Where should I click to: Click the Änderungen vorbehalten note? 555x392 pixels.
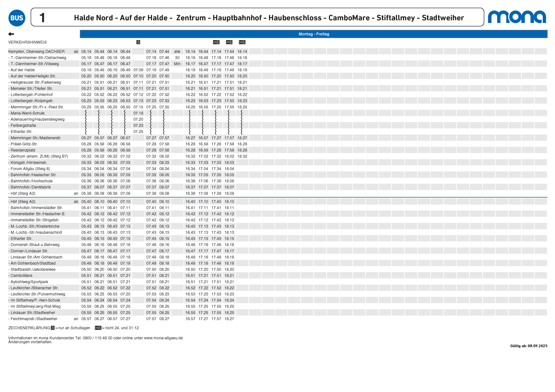[x=30, y=342]
